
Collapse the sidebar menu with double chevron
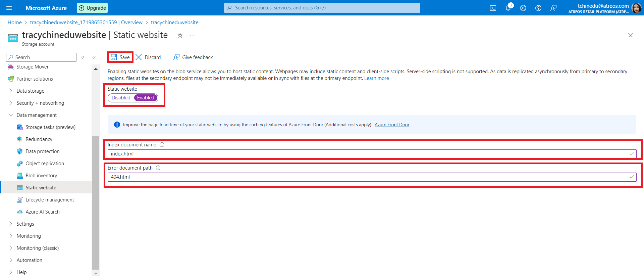pos(94,57)
